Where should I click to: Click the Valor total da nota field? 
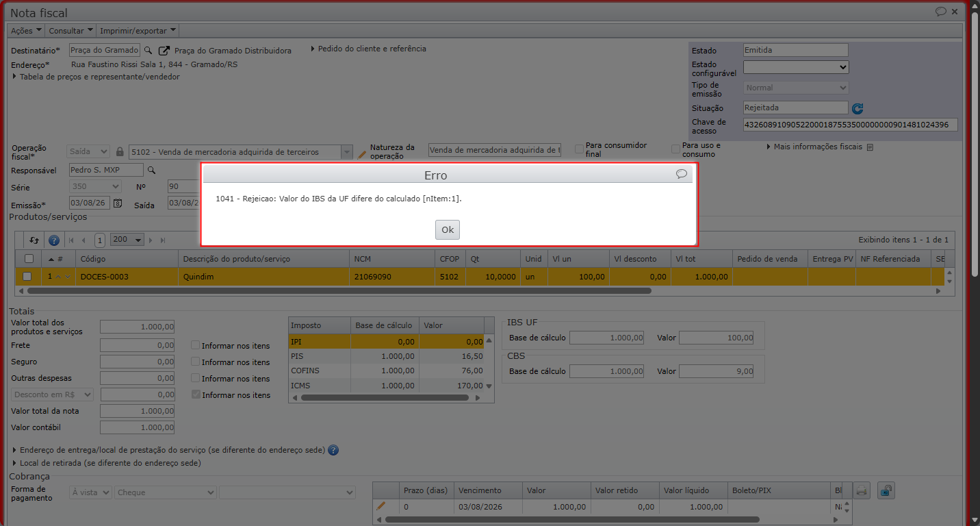[137, 411]
